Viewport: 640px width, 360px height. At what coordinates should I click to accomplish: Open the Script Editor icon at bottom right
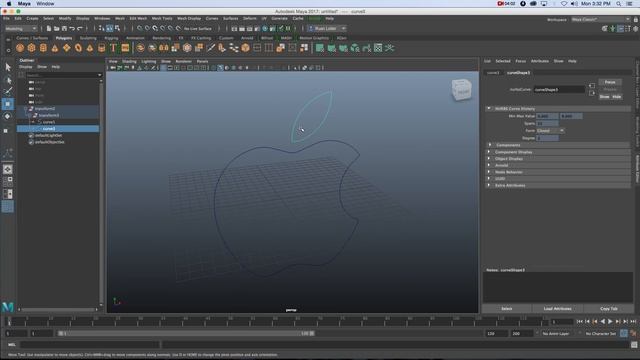[x=634, y=345]
